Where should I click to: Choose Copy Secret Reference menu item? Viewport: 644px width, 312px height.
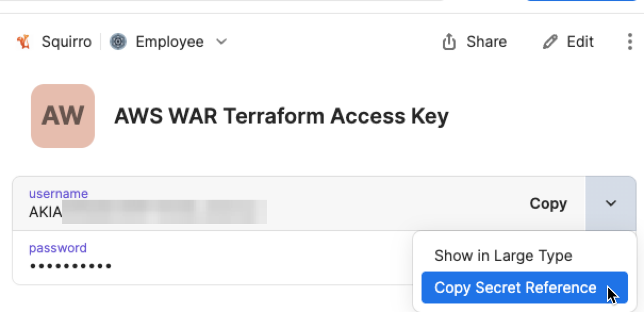(515, 288)
